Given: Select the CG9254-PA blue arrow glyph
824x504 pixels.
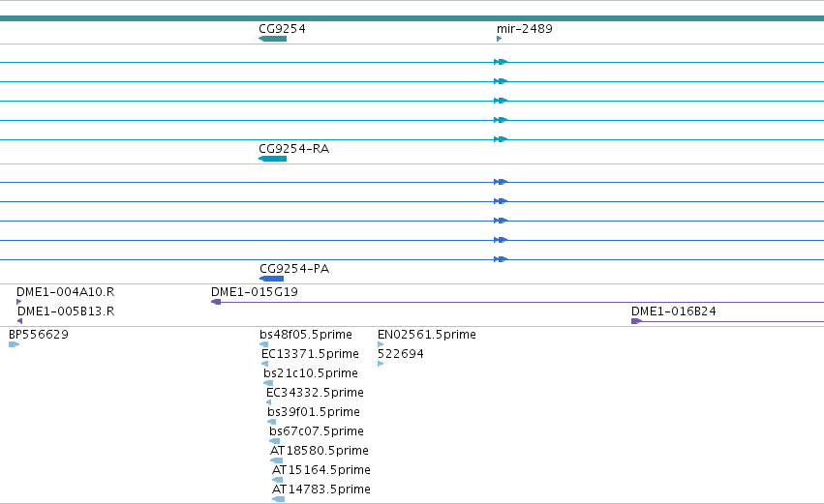Looking at the screenshot, I should pos(272,279).
